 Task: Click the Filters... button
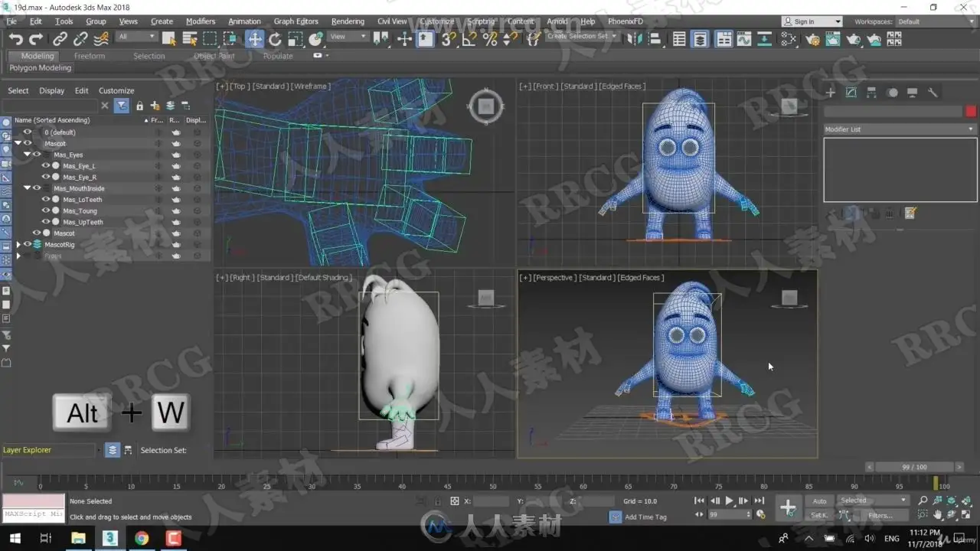click(880, 516)
